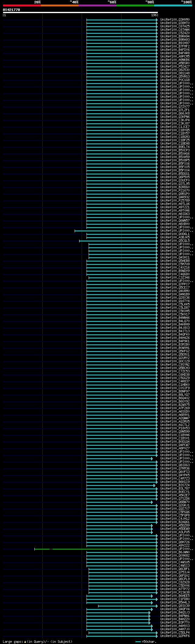
Task: Open hit UniRef100_C5Z4Z0
Action: tap(175, 33)
